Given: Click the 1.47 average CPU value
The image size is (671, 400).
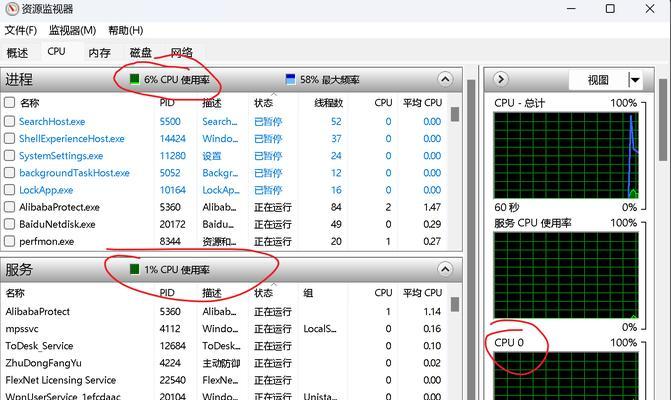Looking at the screenshot, I should (432, 207).
